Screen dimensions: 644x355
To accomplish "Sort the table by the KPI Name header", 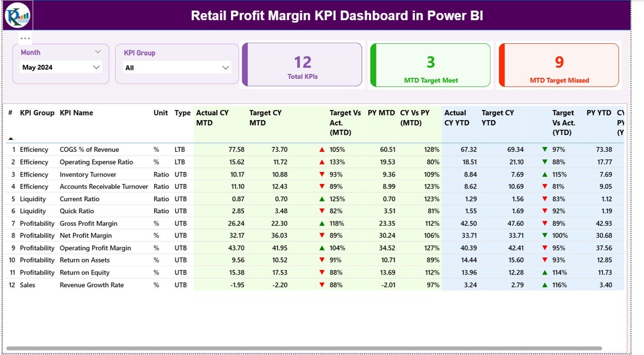I will tap(76, 113).
